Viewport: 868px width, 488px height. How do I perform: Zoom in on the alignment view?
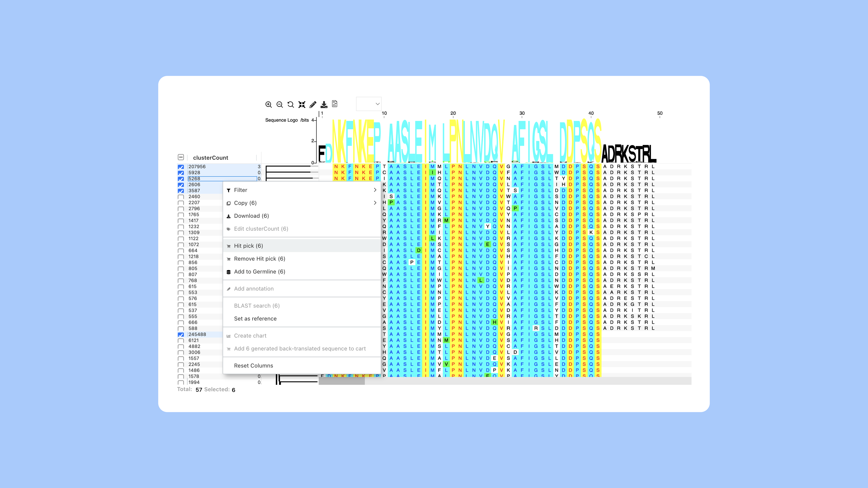pyautogui.click(x=269, y=104)
